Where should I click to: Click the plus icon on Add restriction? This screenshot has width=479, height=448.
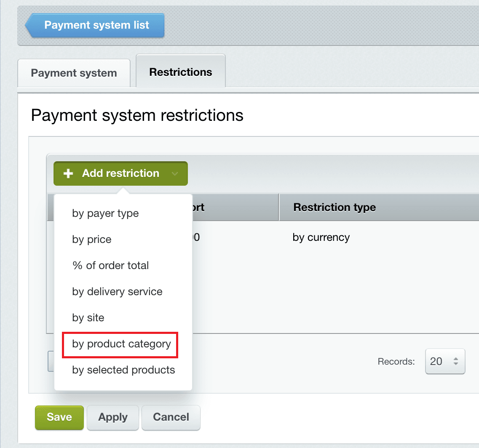tap(68, 173)
